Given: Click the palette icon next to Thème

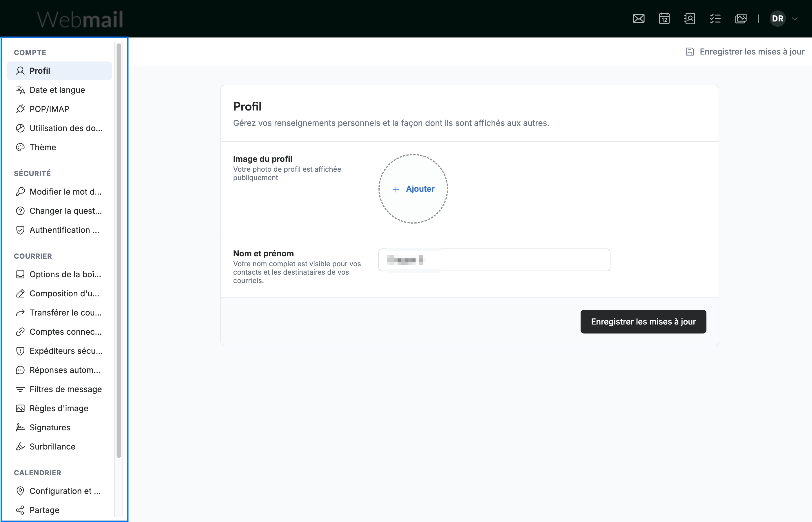Looking at the screenshot, I should (x=20, y=147).
